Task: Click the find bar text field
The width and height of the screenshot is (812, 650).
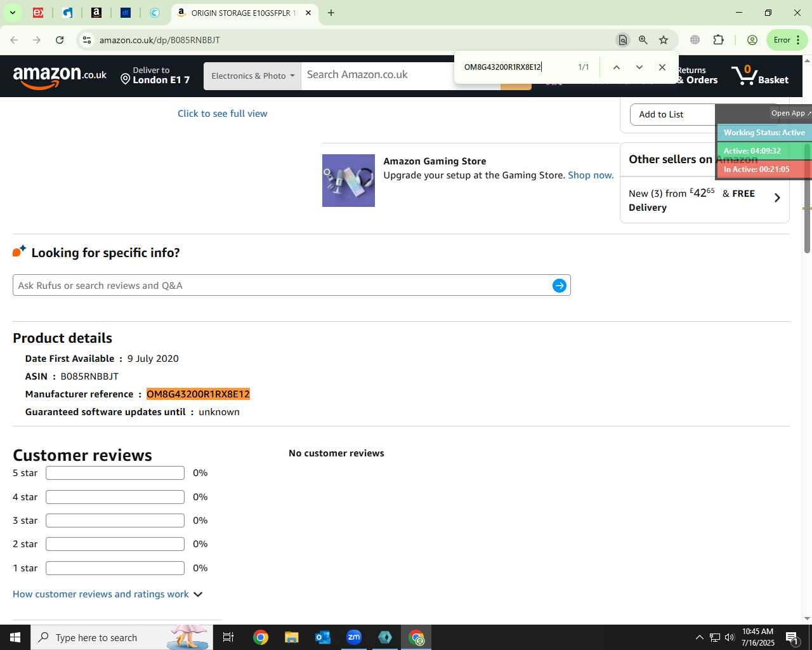Action: tap(517, 67)
